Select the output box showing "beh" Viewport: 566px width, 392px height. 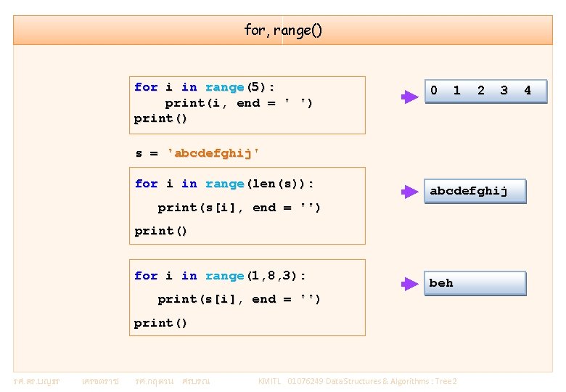pyautogui.click(x=475, y=283)
